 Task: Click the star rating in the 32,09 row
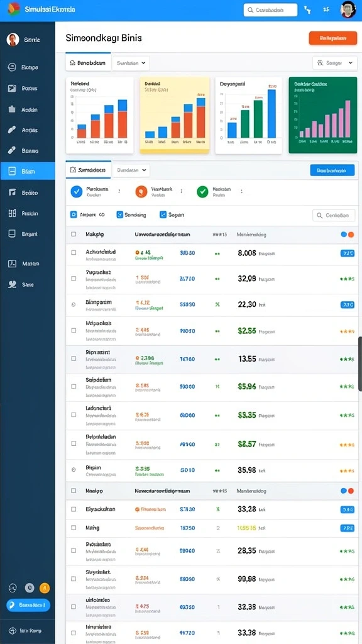click(x=347, y=279)
